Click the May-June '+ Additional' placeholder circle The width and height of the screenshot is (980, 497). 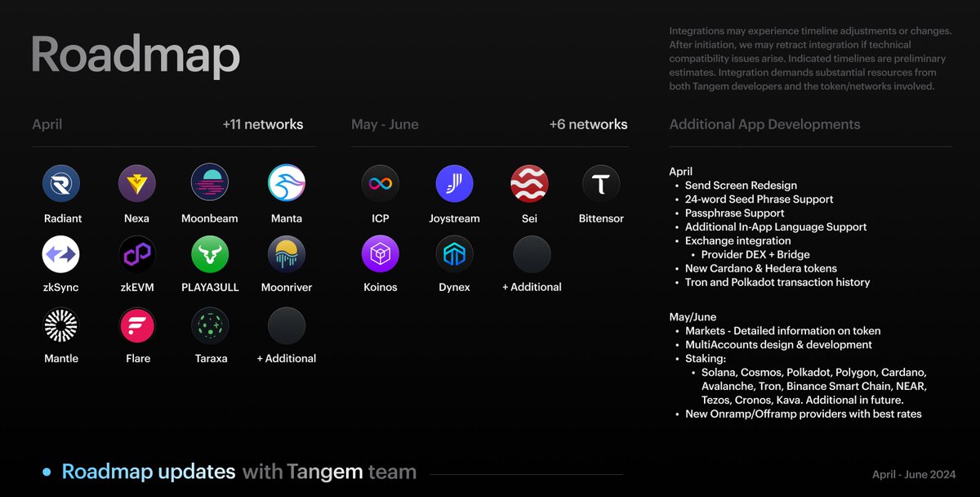pos(532,254)
